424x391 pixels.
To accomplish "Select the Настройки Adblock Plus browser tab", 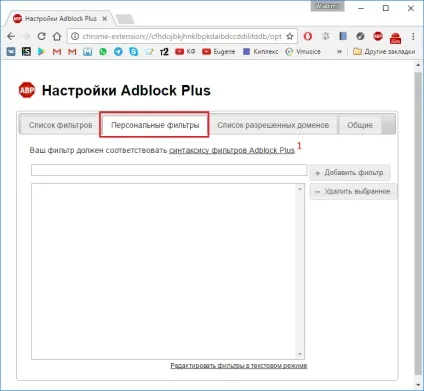I will (x=61, y=19).
